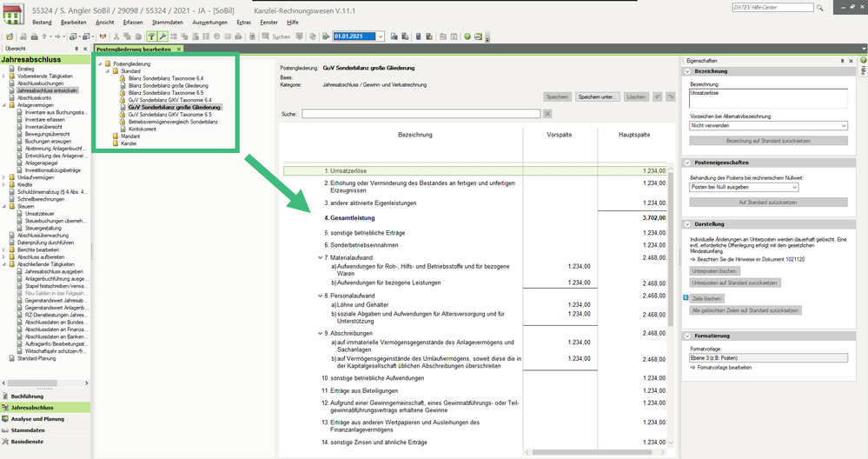Click the up arrow navigation icon
868x459 pixels.
pos(44,37)
